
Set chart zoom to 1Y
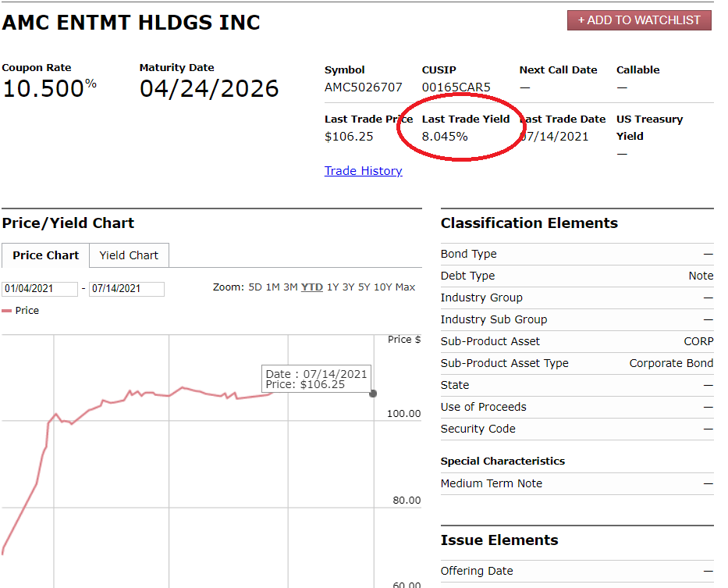tap(333, 287)
